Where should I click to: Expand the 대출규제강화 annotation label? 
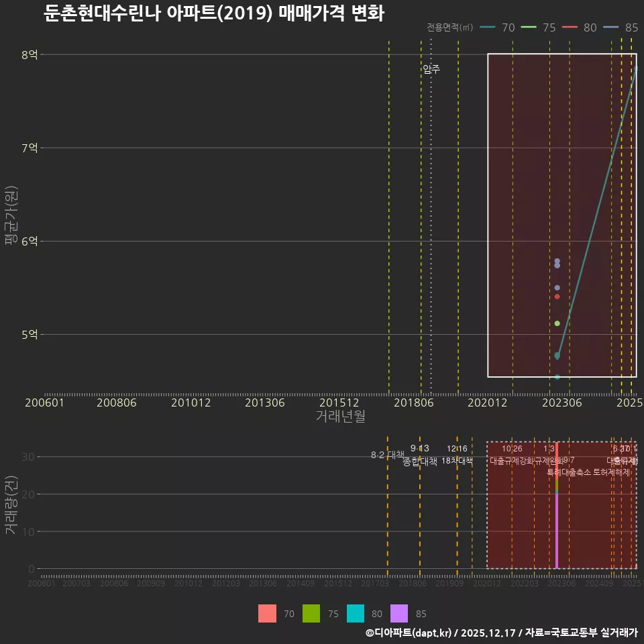tap(513, 459)
